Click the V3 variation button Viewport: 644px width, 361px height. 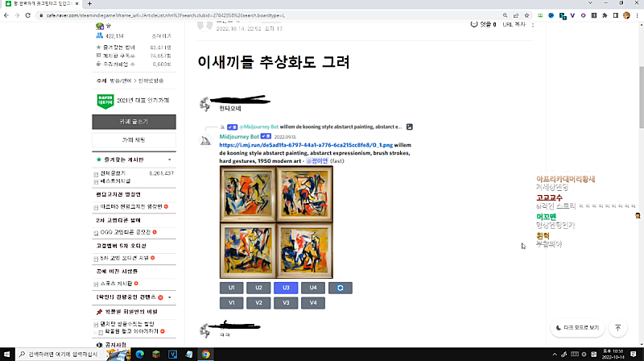(x=286, y=303)
